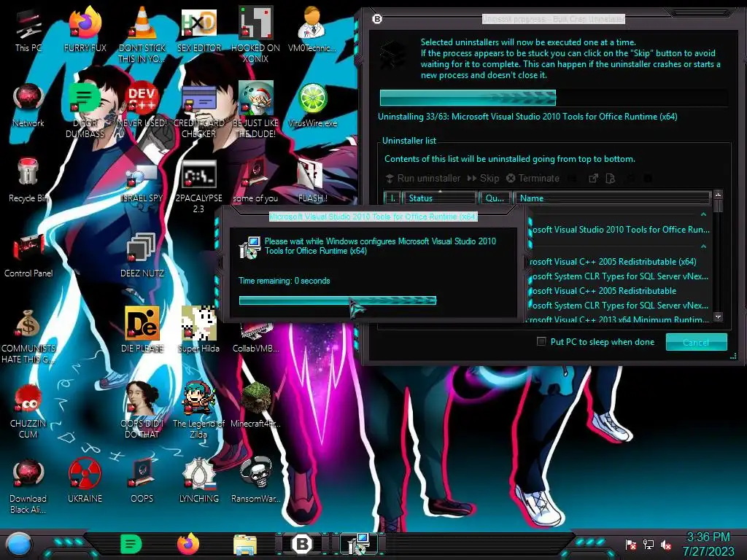
Task: Open File Explorer from the taskbar
Action: [245, 544]
